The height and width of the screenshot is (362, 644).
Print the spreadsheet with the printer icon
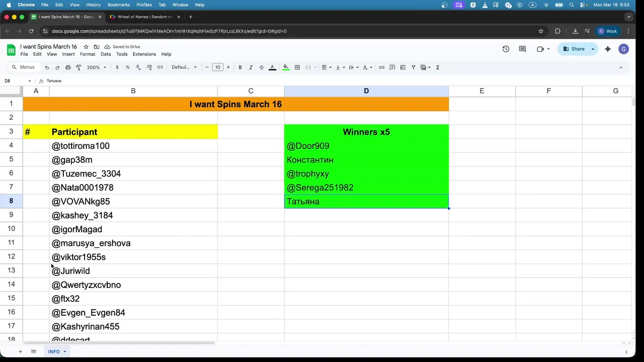(x=68, y=67)
